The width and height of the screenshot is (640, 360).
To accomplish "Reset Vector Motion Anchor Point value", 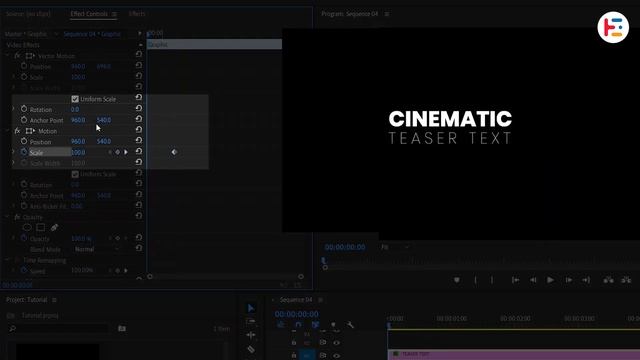I will pyautogui.click(x=139, y=119).
